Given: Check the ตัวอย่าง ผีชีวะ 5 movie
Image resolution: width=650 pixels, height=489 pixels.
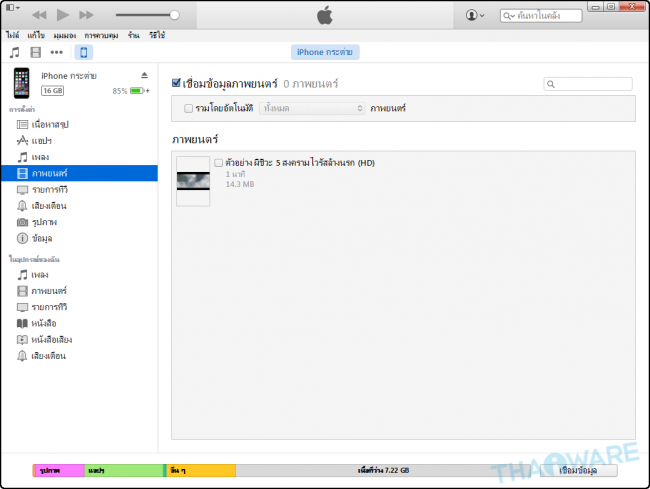Looking at the screenshot, I should pyautogui.click(x=218, y=163).
